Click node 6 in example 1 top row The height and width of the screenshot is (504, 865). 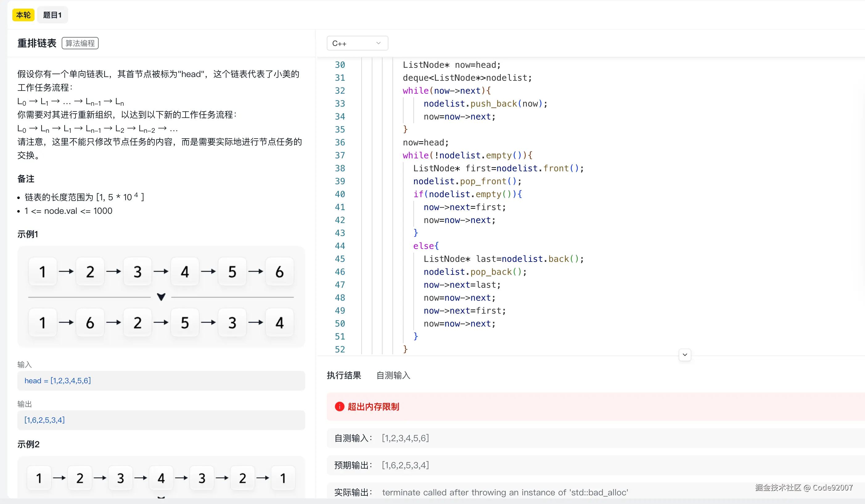click(x=279, y=272)
